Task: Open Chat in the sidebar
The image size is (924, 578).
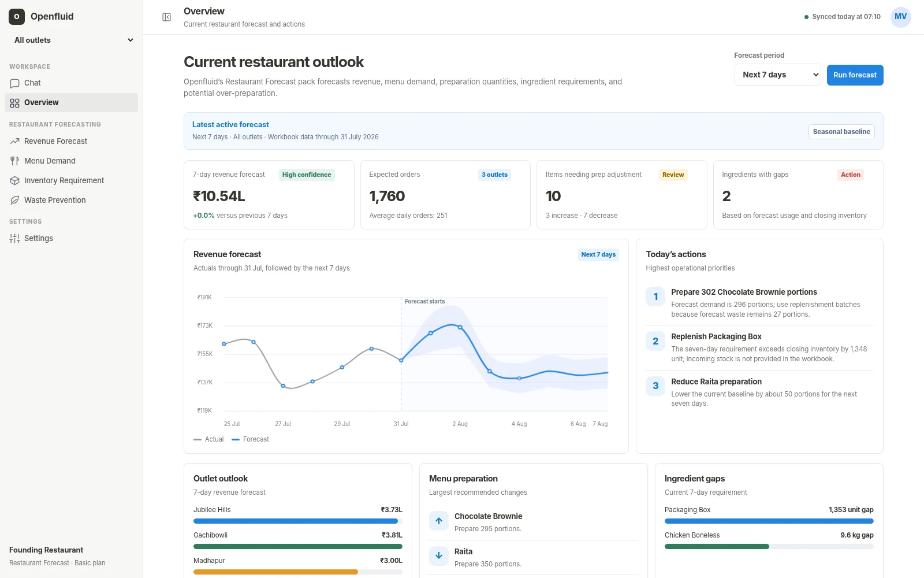Action: [72, 83]
